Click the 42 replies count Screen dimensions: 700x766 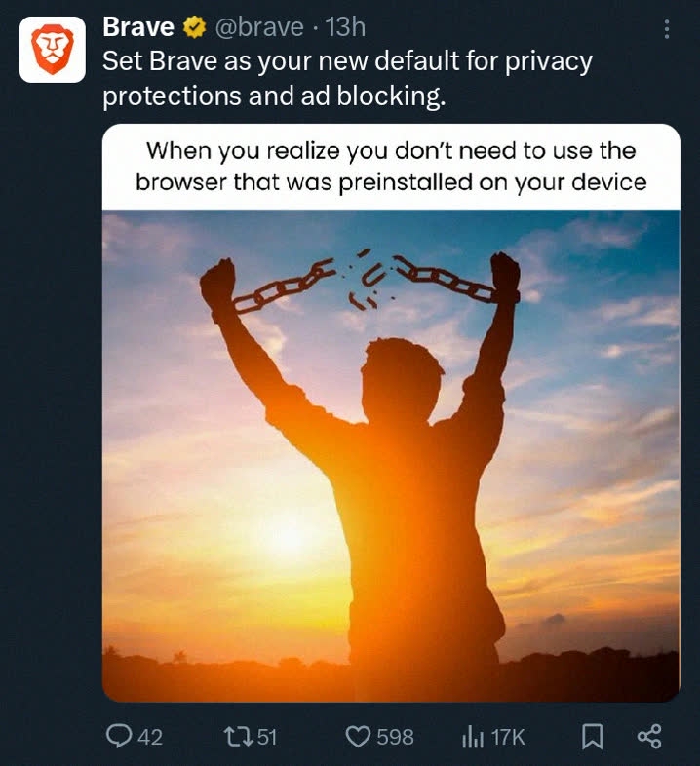[x=150, y=737]
